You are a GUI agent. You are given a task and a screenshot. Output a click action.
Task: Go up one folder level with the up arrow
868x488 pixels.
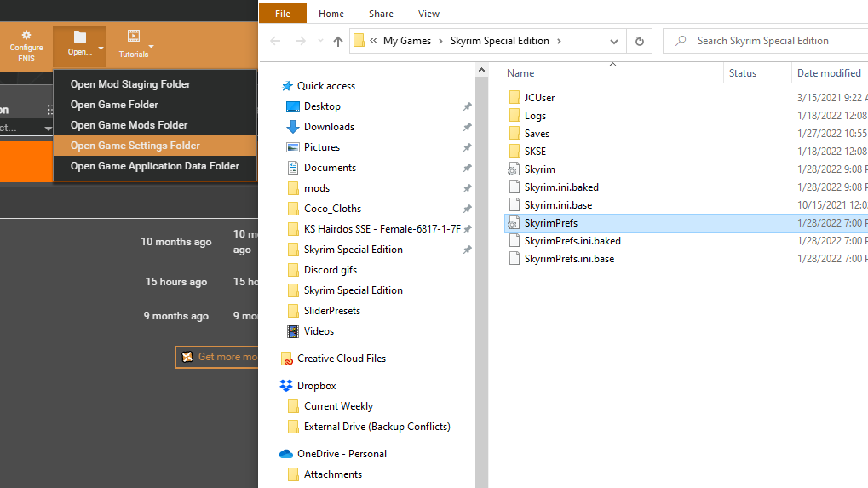[x=337, y=41]
